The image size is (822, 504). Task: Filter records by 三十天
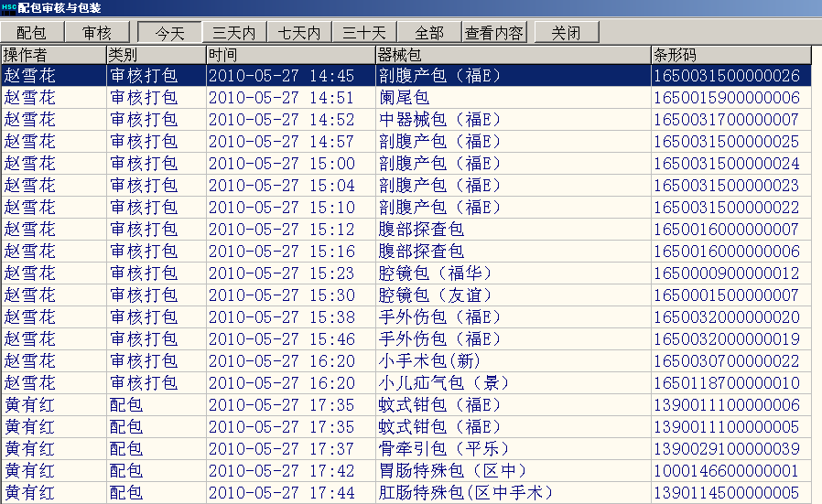pos(364,32)
